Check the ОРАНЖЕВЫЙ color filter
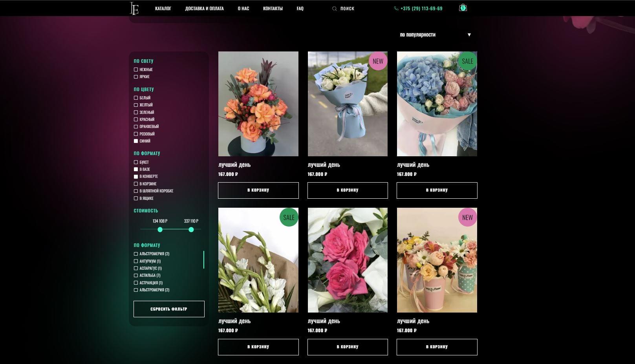The height and width of the screenshot is (364, 635). tap(136, 126)
